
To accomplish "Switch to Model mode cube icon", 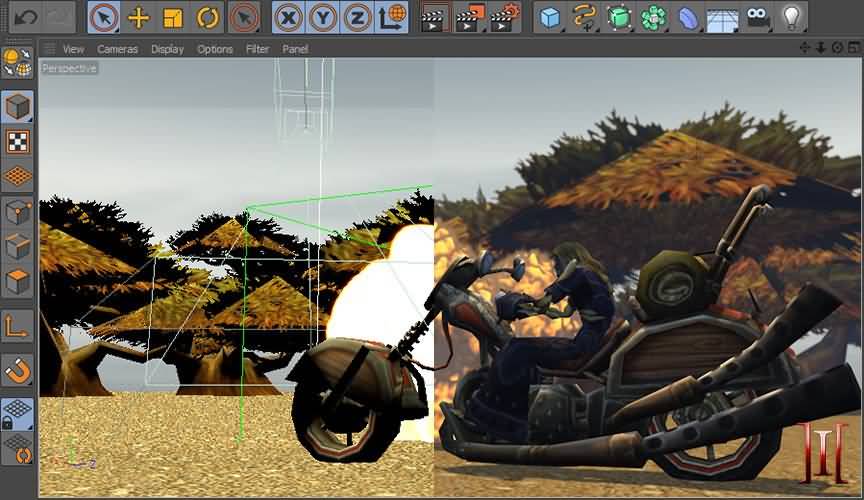I will click(x=17, y=106).
